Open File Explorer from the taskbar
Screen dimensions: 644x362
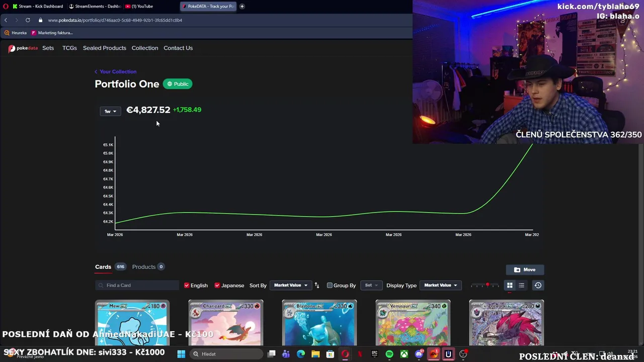315,354
